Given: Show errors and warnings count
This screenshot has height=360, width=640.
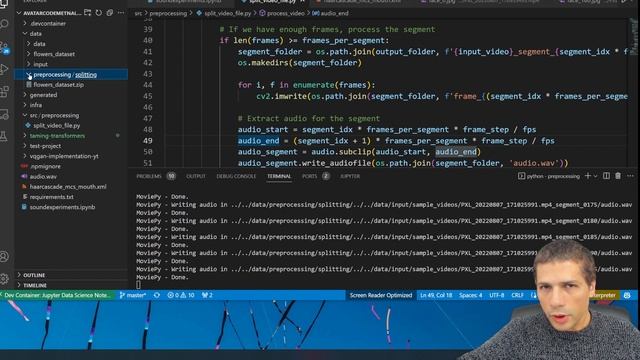Looking at the screenshot, I should pyautogui.click(x=181, y=295).
